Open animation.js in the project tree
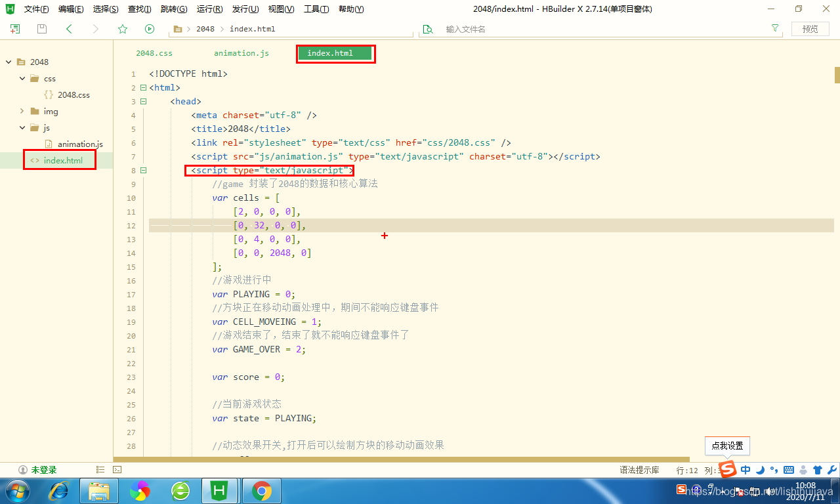This screenshot has width=840, height=504. 80,144
